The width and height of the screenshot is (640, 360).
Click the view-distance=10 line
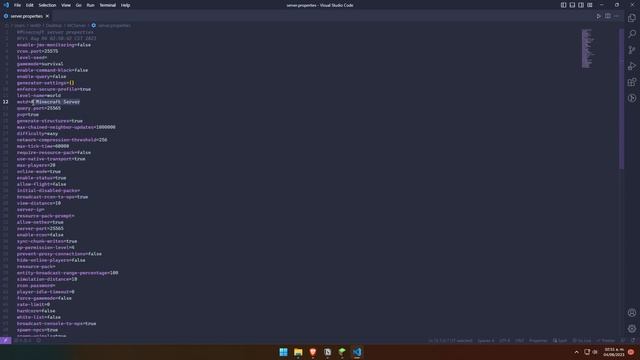point(39,203)
